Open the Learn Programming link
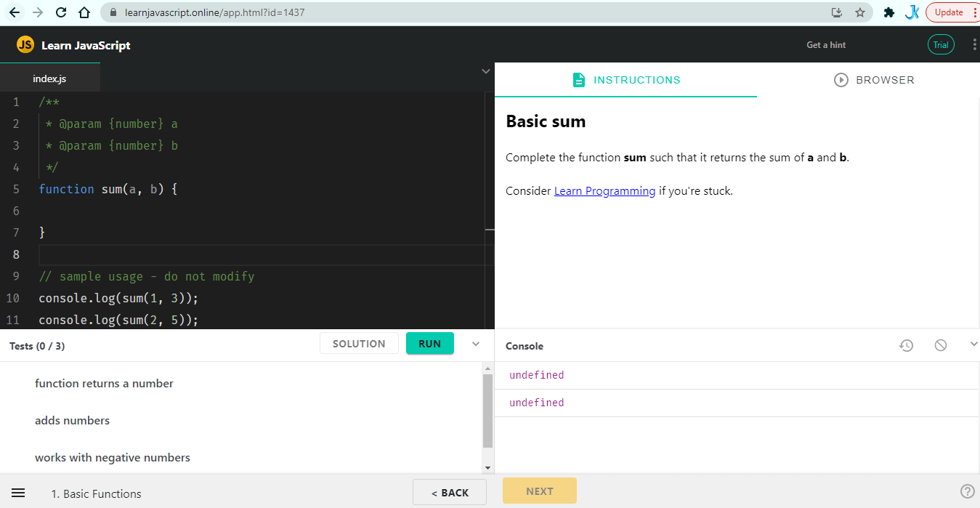The height and width of the screenshot is (508, 980). pyautogui.click(x=604, y=190)
